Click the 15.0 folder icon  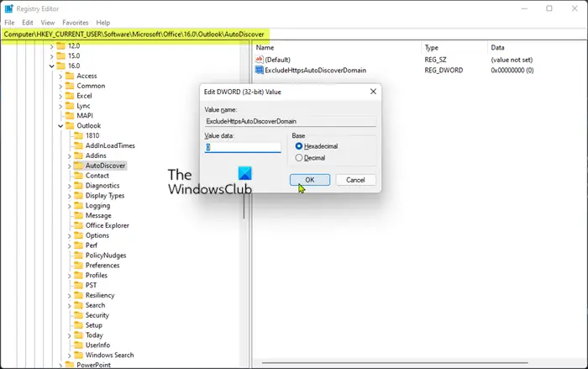pyautogui.click(x=60, y=55)
